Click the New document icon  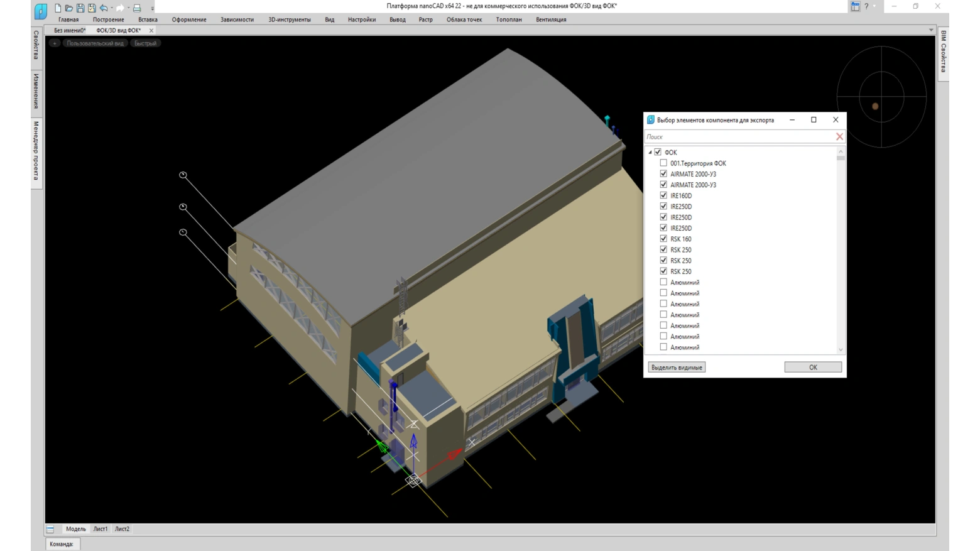coord(58,8)
